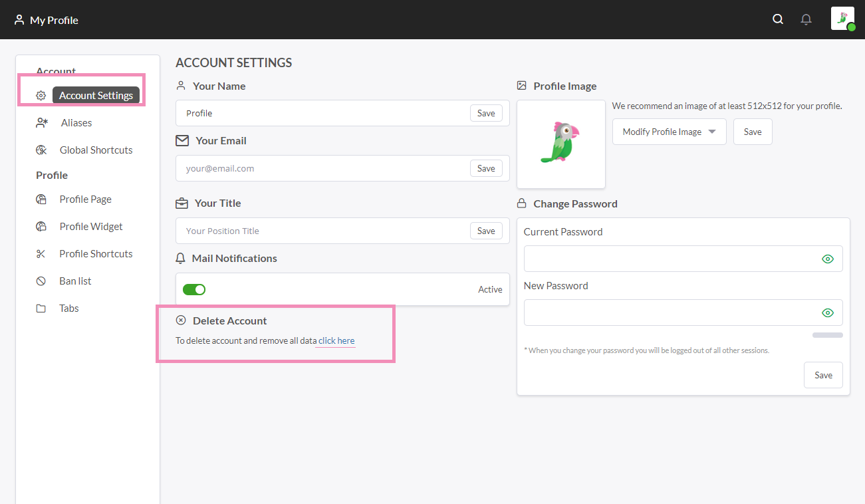Open Profile Widget settings
This screenshot has width=865, height=504.
pos(91,227)
